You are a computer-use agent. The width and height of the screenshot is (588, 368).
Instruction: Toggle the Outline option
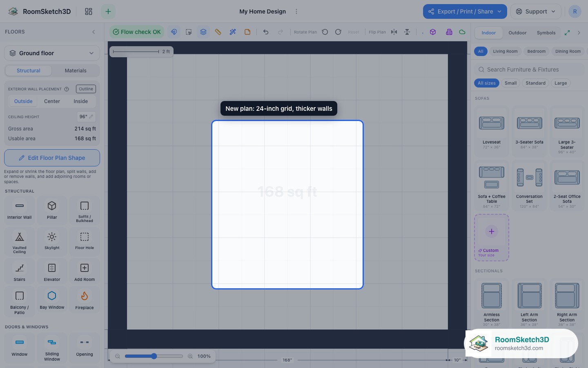[86, 89]
